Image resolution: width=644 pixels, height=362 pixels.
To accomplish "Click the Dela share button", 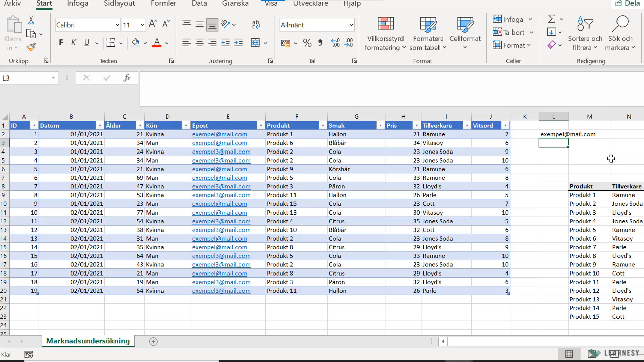I will click(628, 4).
